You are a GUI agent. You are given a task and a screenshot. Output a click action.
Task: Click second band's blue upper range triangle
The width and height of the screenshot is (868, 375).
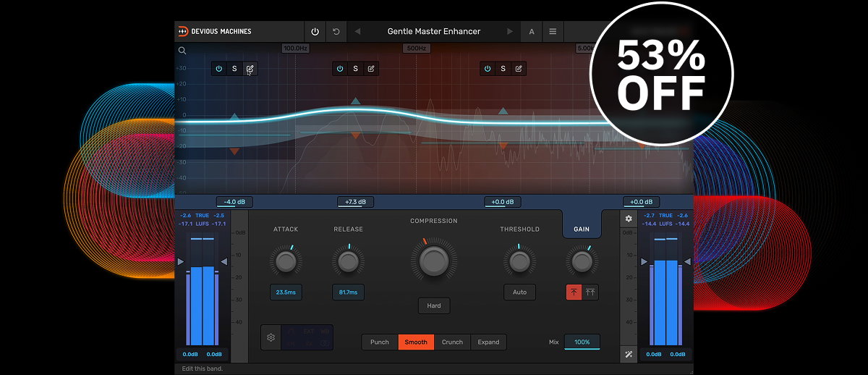[x=355, y=101]
